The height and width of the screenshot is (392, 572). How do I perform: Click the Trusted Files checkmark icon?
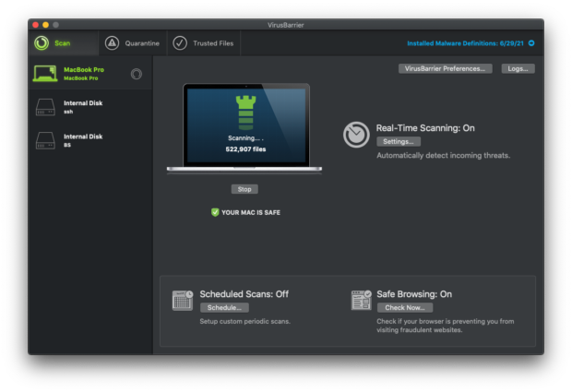(180, 43)
